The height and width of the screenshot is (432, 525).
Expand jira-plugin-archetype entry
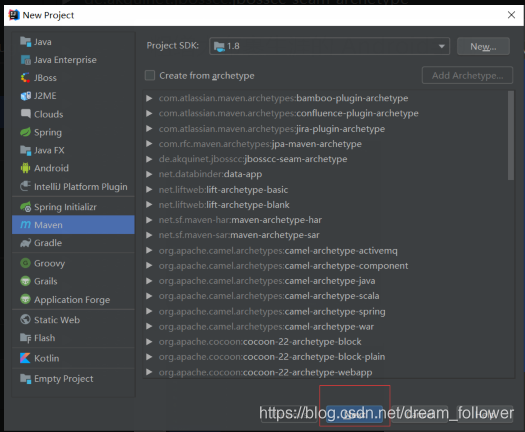click(149, 129)
